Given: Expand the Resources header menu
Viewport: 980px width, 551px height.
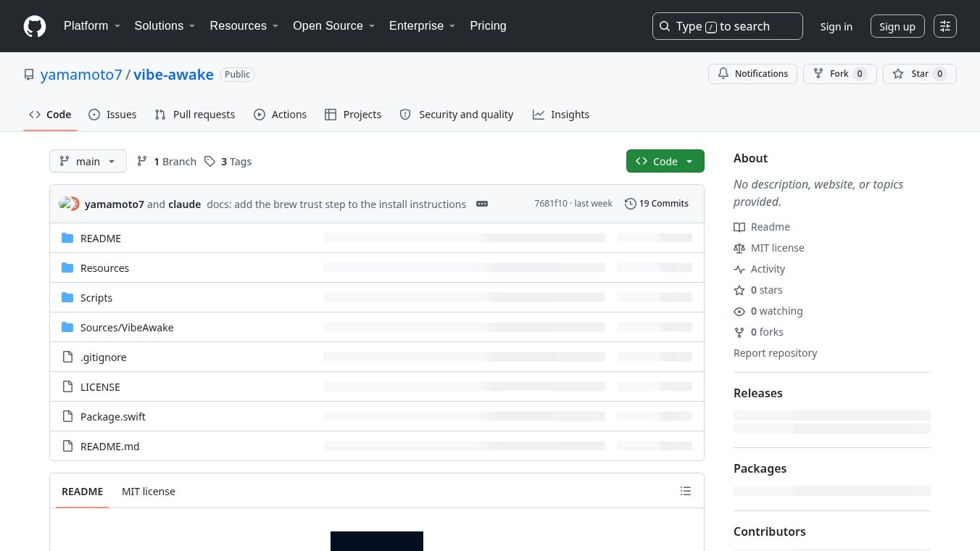Looking at the screenshot, I should (244, 25).
